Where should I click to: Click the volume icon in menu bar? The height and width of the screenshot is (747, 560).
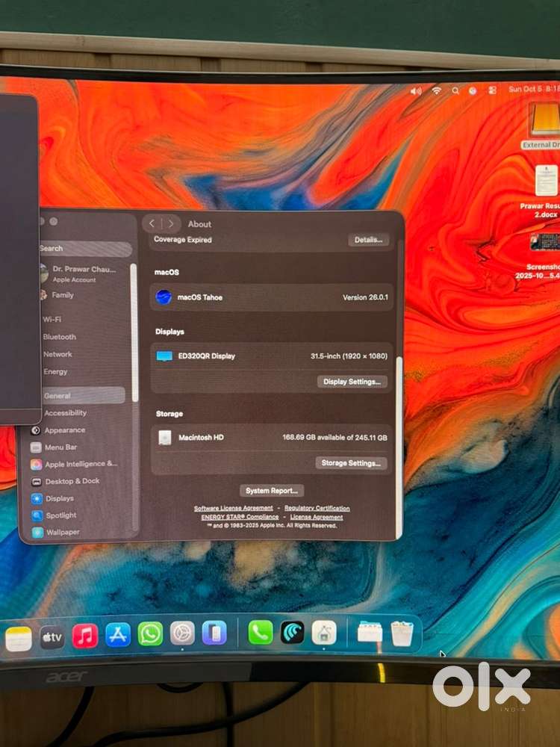tap(416, 90)
